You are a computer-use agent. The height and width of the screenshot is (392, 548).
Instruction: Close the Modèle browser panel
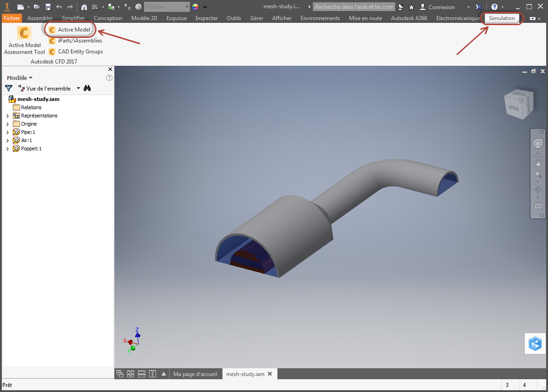[x=110, y=69]
